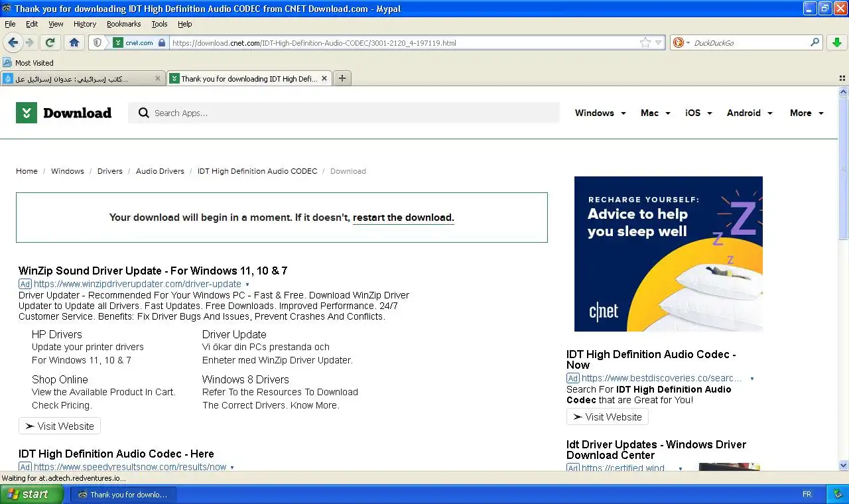Open the View menu
The image size is (849, 504).
(56, 24)
